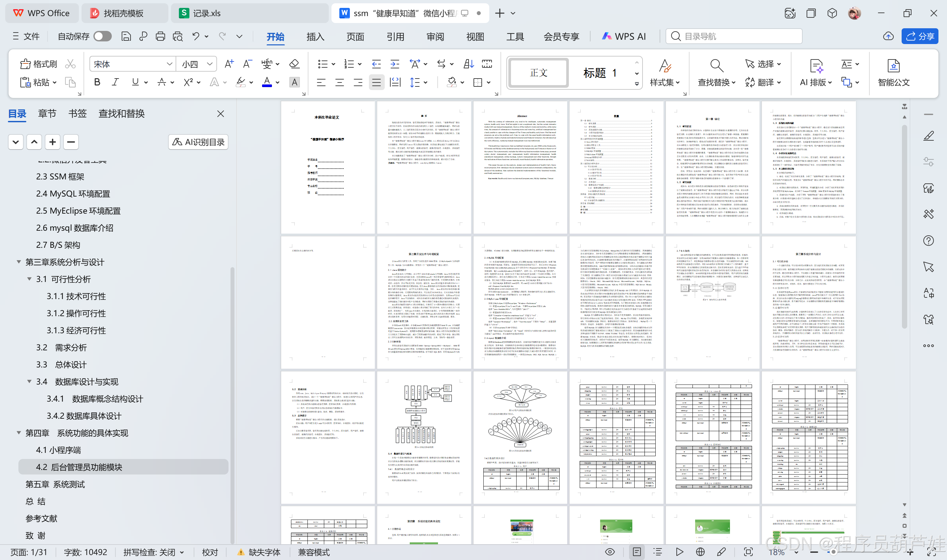Screen dimensions: 947x560
Task: Toggle the outline view button
Action: click(x=658, y=552)
